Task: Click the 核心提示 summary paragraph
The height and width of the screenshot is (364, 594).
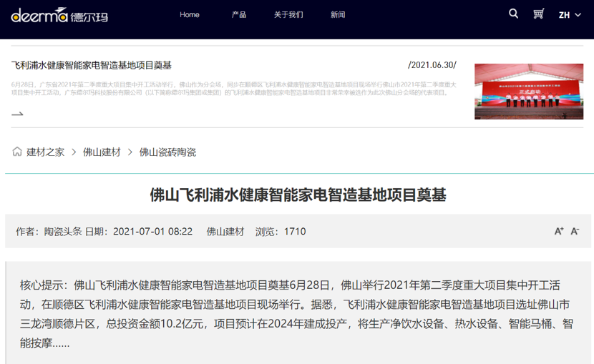Action: pos(296,314)
